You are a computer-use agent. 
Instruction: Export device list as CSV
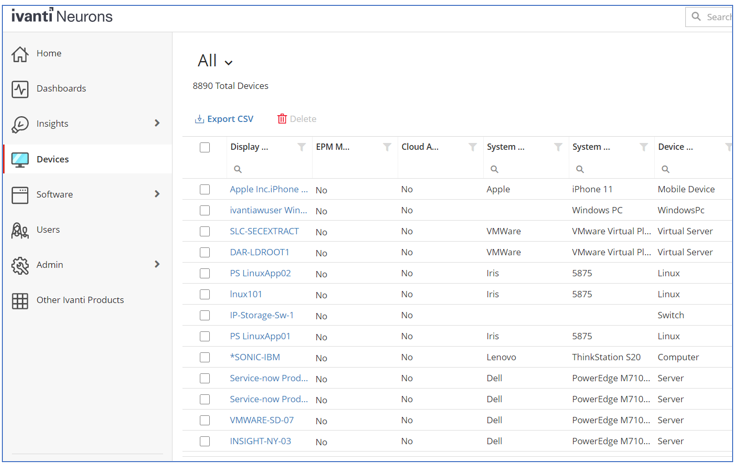point(224,119)
